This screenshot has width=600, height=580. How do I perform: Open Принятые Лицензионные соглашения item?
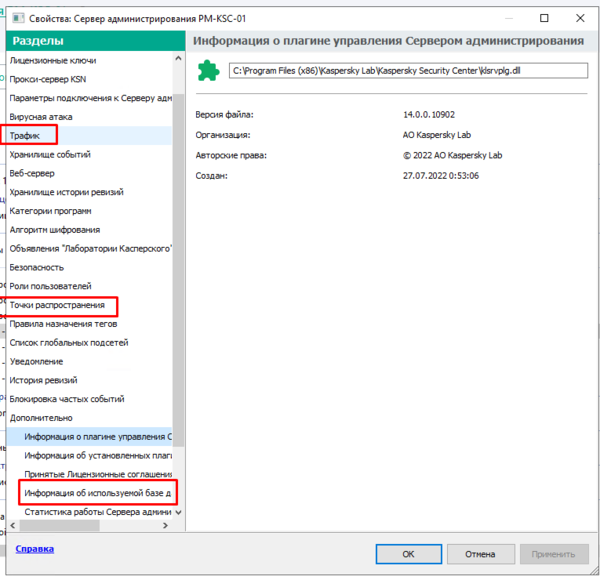[98, 474]
